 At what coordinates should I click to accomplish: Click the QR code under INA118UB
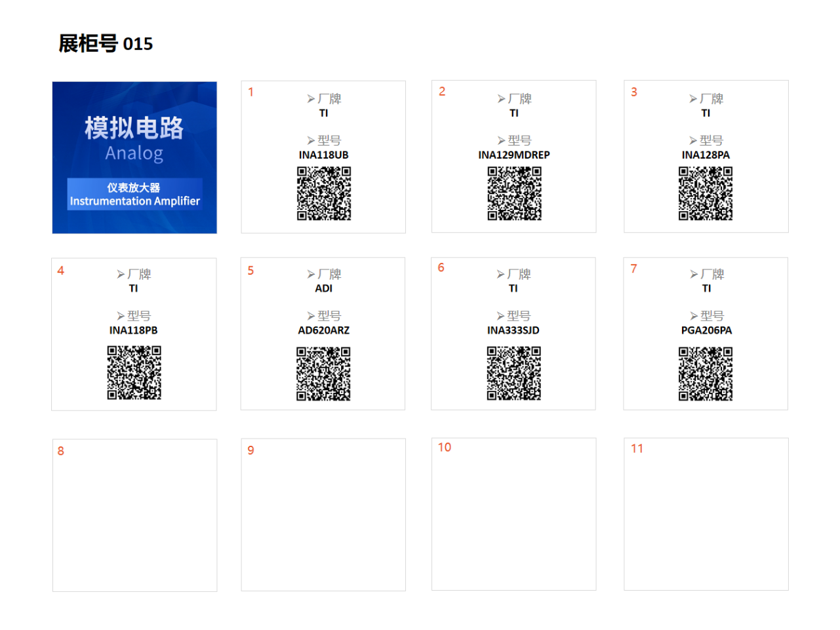pos(324,193)
